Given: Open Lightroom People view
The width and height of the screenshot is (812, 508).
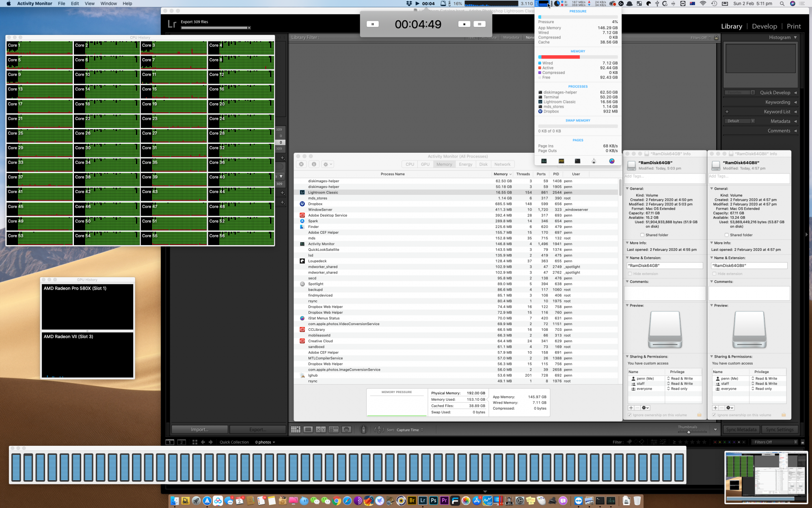Looking at the screenshot, I should 346,429.
